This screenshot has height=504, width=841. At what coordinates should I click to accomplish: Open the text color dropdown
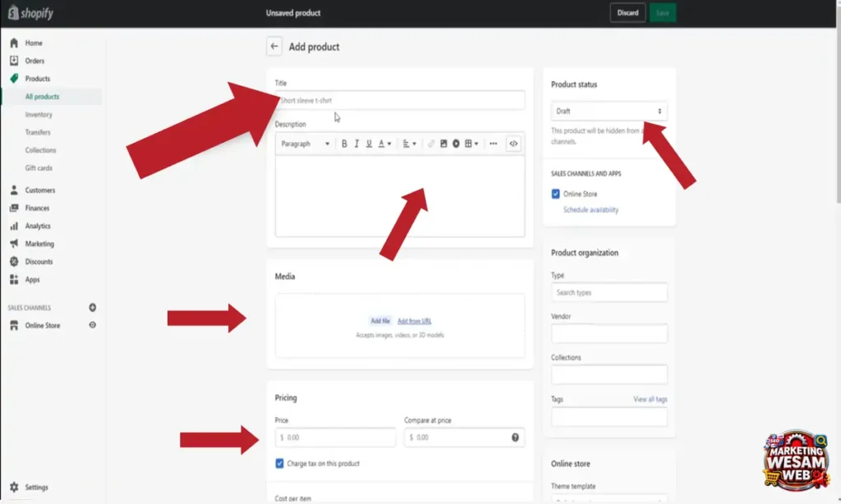click(384, 144)
